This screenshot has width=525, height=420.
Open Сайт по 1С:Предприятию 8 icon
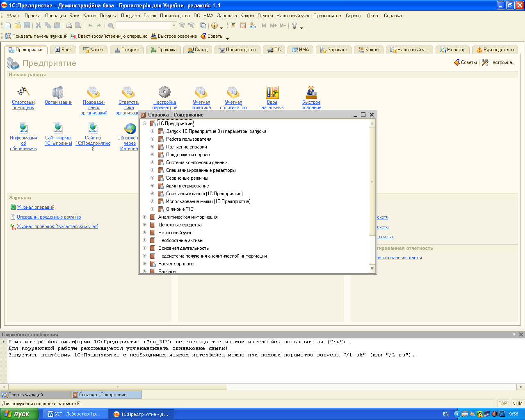coord(93,137)
